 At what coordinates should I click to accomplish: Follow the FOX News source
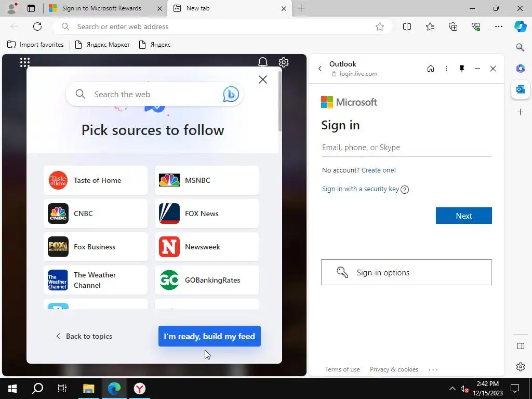pos(207,214)
